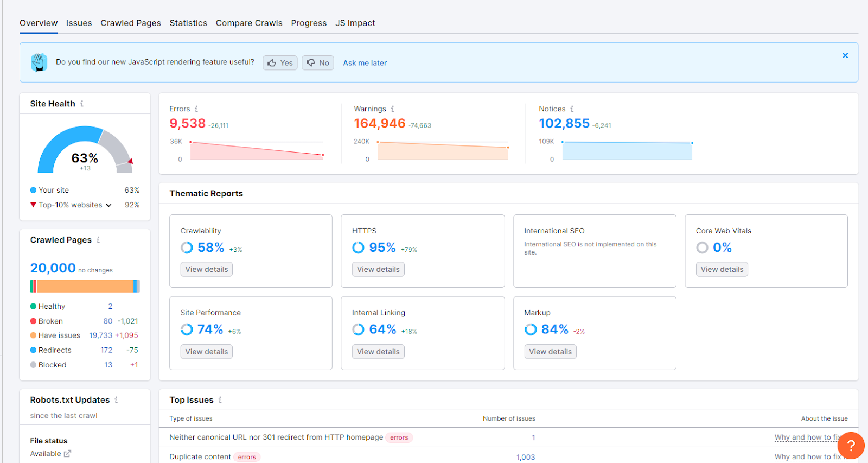Screen dimensions: 868x463
Task: View details for the HTTPS report
Action: pyautogui.click(x=378, y=269)
